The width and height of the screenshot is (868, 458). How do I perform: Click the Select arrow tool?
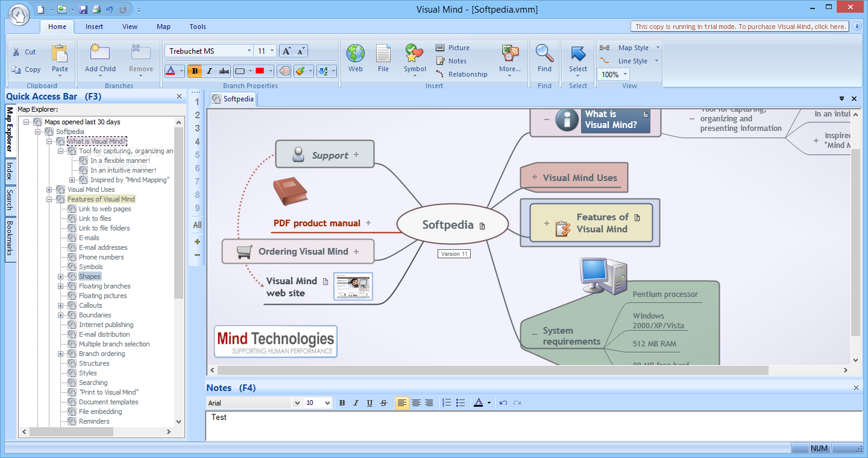[578, 53]
